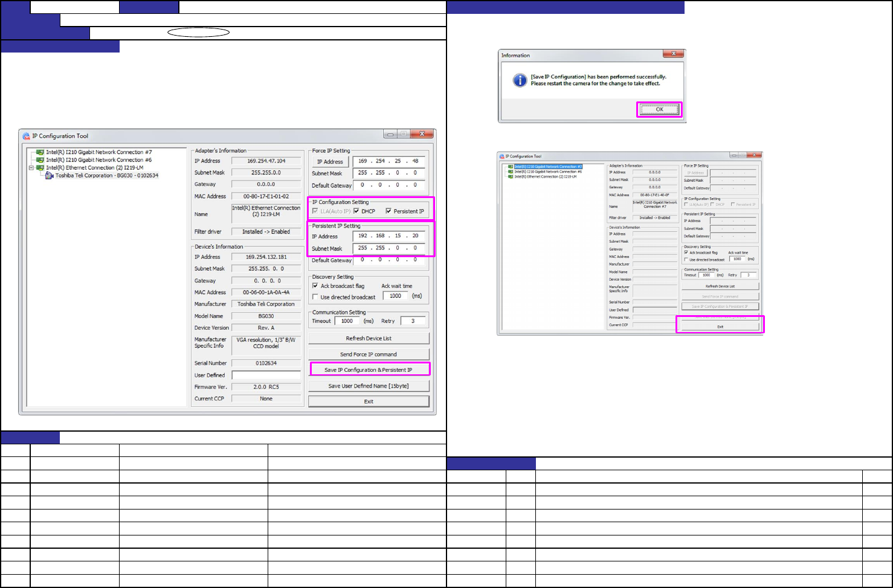
Task: Uncheck Ack broadcast flag in larger tool window
Action: click(x=315, y=286)
